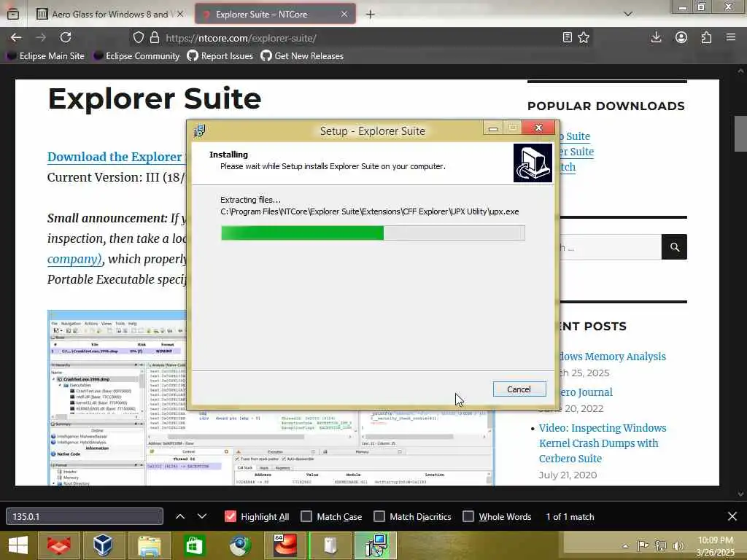Open the Get New Releases bookmark

click(302, 56)
